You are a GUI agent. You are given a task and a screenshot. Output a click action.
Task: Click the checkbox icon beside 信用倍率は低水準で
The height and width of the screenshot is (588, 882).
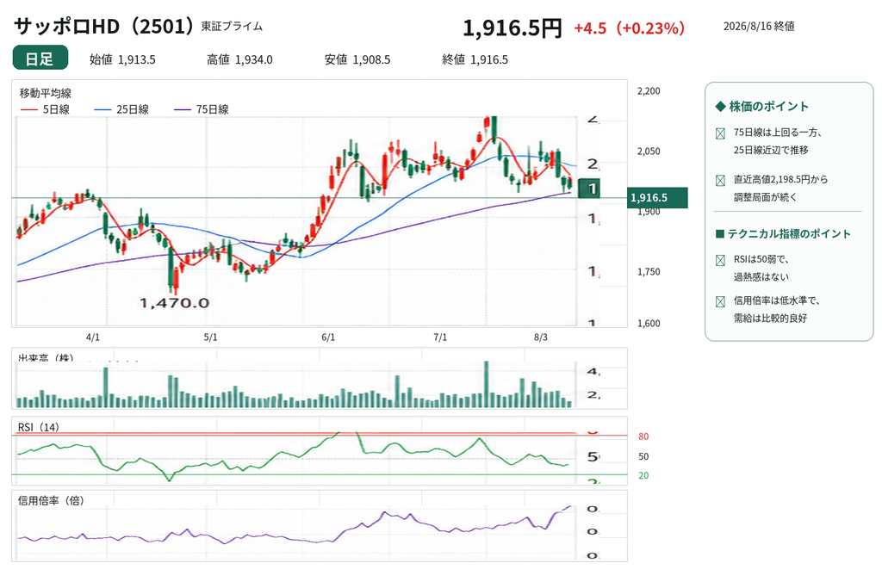click(x=720, y=302)
